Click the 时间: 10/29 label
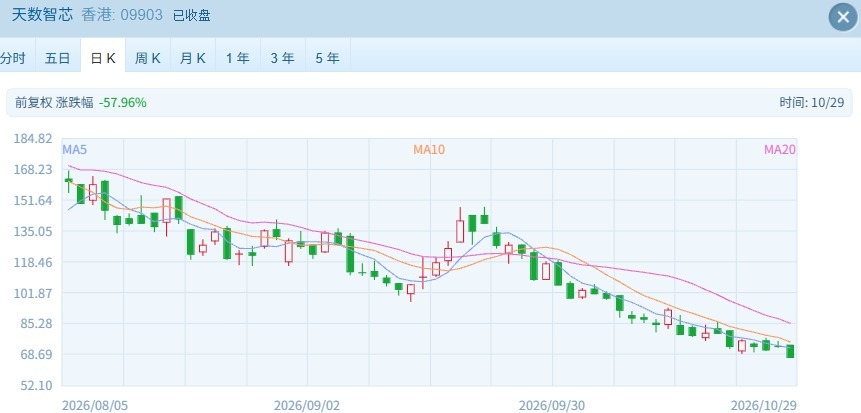Viewport: 861px width, 413px height. click(x=811, y=102)
